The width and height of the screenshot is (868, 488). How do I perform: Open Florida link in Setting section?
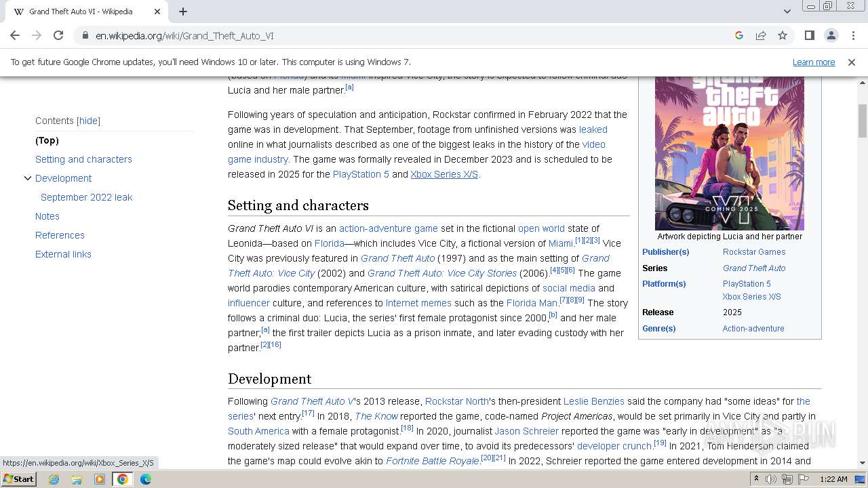tap(329, 243)
